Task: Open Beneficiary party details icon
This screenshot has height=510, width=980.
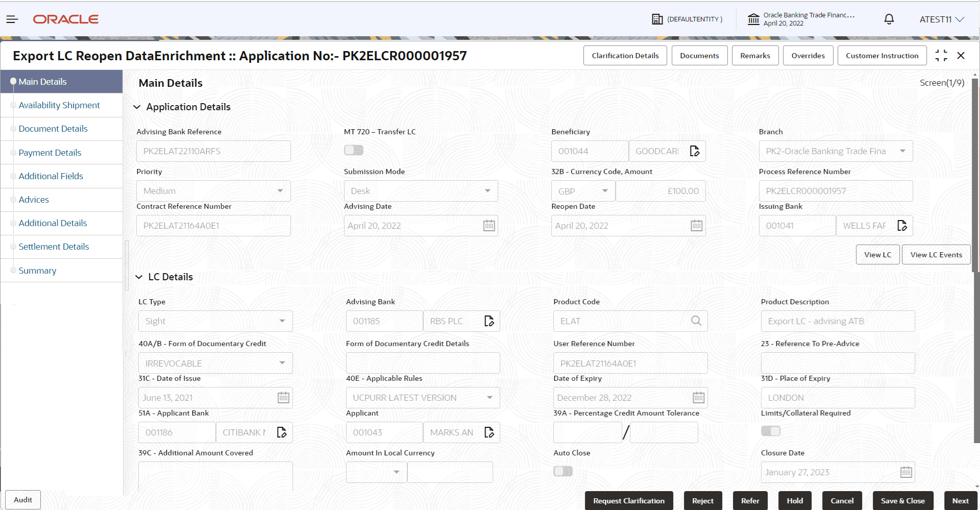Action: 694,151
